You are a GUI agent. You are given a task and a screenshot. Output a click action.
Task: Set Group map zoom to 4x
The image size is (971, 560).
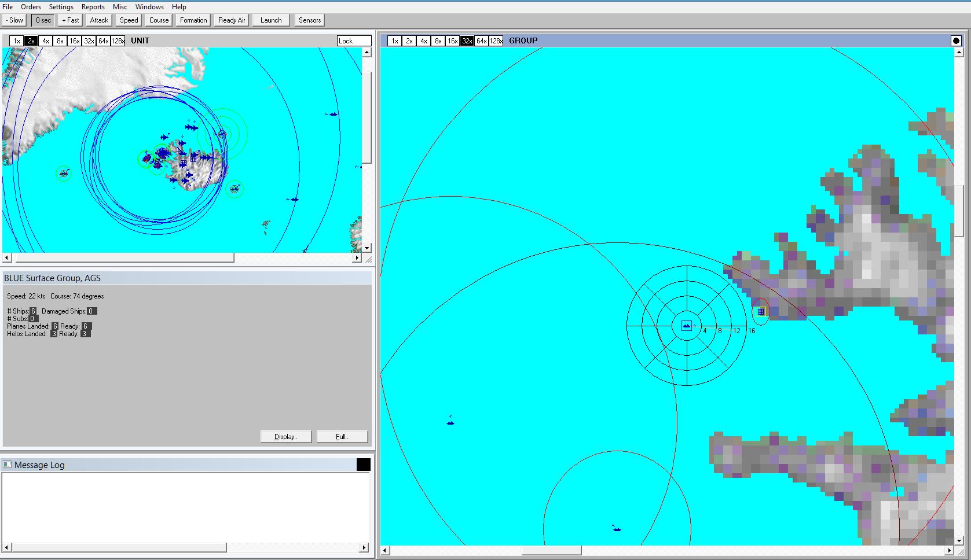pos(424,40)
